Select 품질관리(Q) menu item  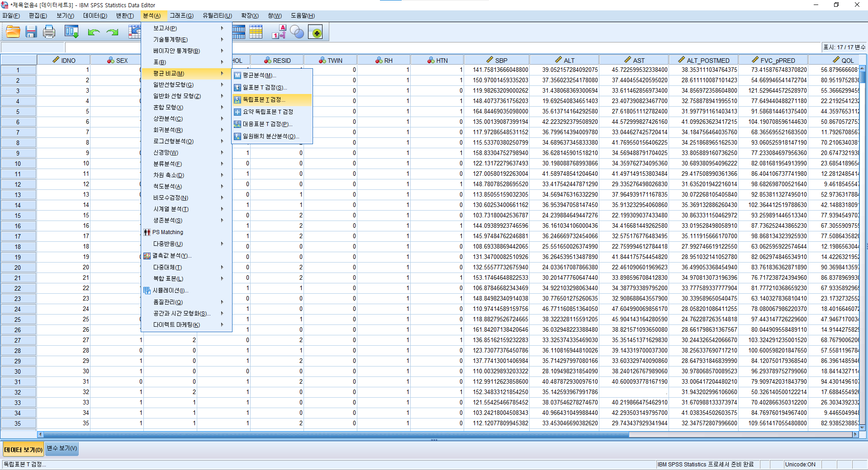click(186, 302)
